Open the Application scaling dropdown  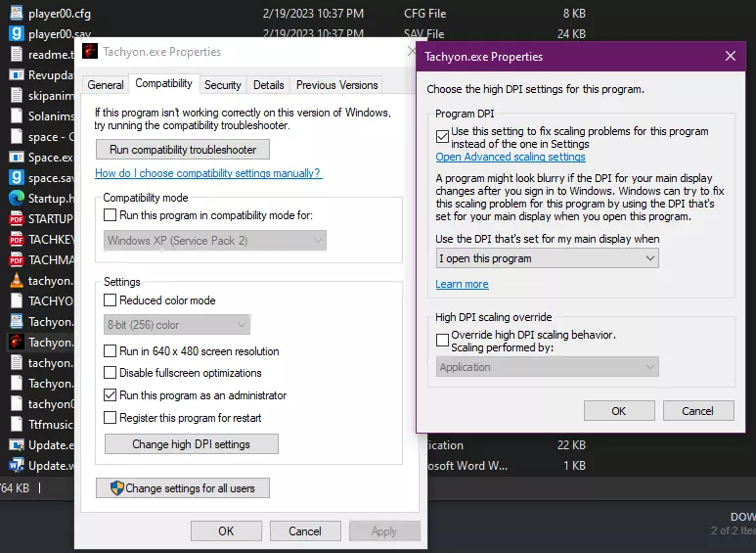(547, 367)
